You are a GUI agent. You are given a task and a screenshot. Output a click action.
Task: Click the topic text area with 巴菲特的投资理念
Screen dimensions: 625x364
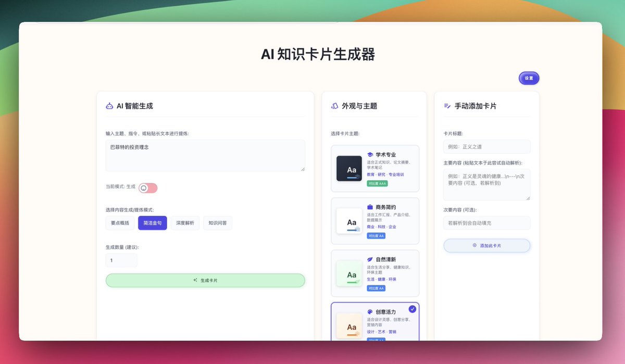[205, 155]
